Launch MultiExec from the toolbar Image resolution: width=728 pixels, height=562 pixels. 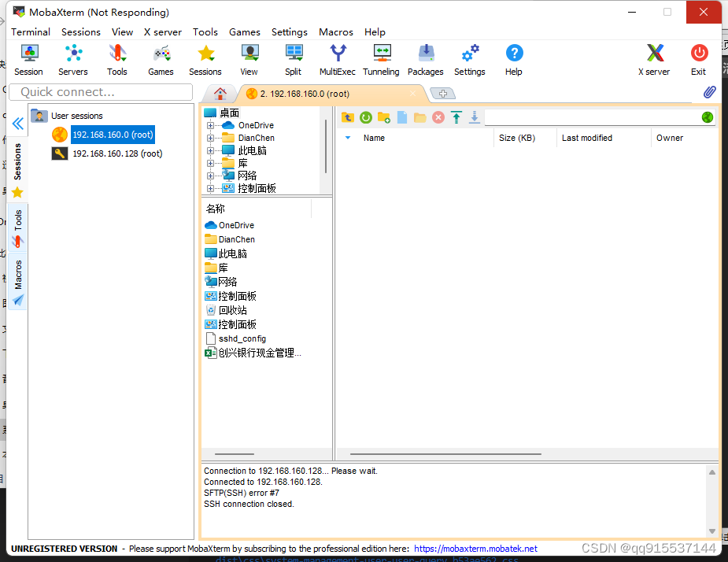[338, 60]
